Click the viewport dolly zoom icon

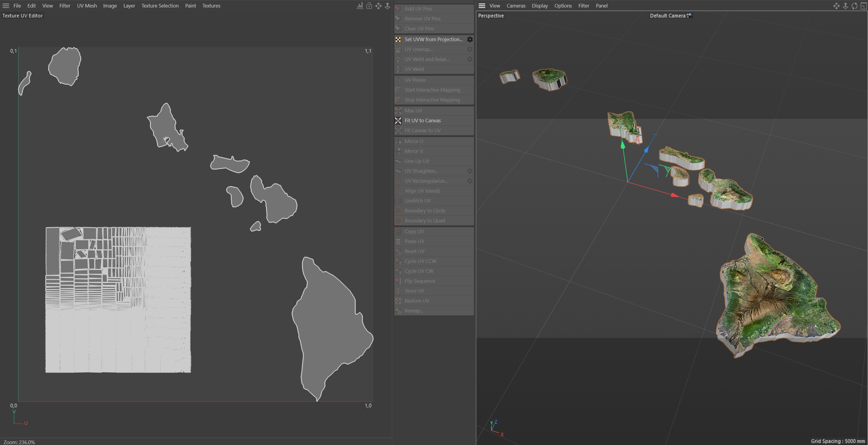pyautogui.click(x=845, y=6)
